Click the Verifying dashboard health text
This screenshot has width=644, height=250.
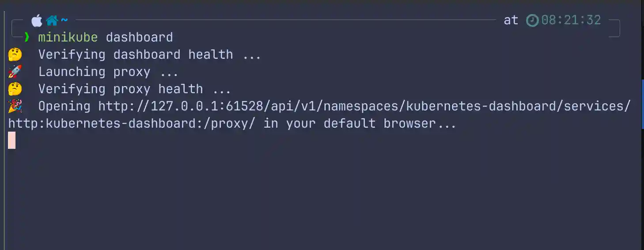tap(150, 54)
